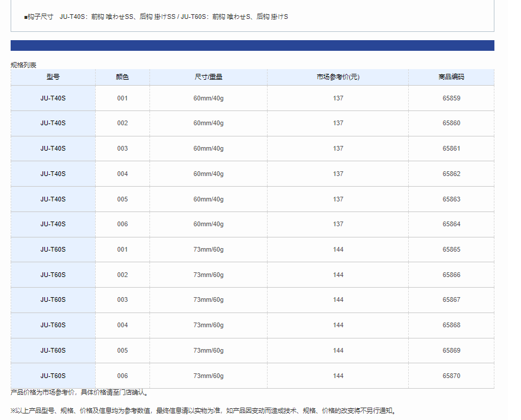This screenshot has width=521, height=420.
Task: Select product code 65869
Action: (x=451, y=350)
